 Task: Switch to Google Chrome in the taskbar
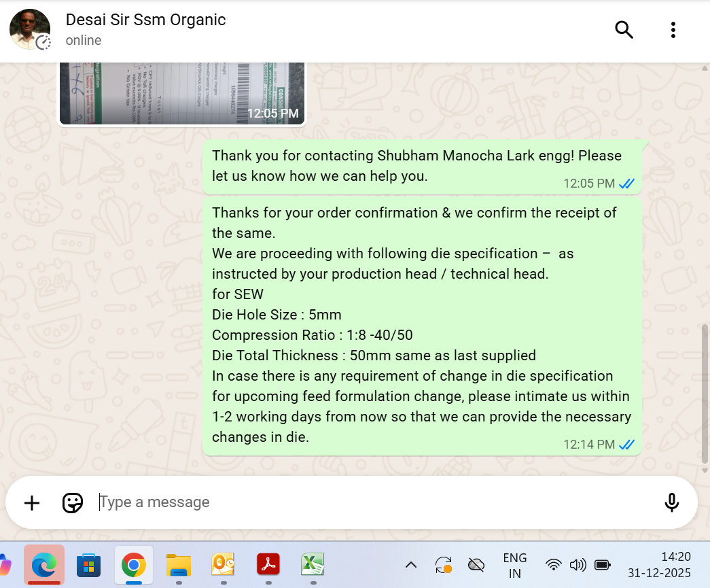(x=134, y=564)
